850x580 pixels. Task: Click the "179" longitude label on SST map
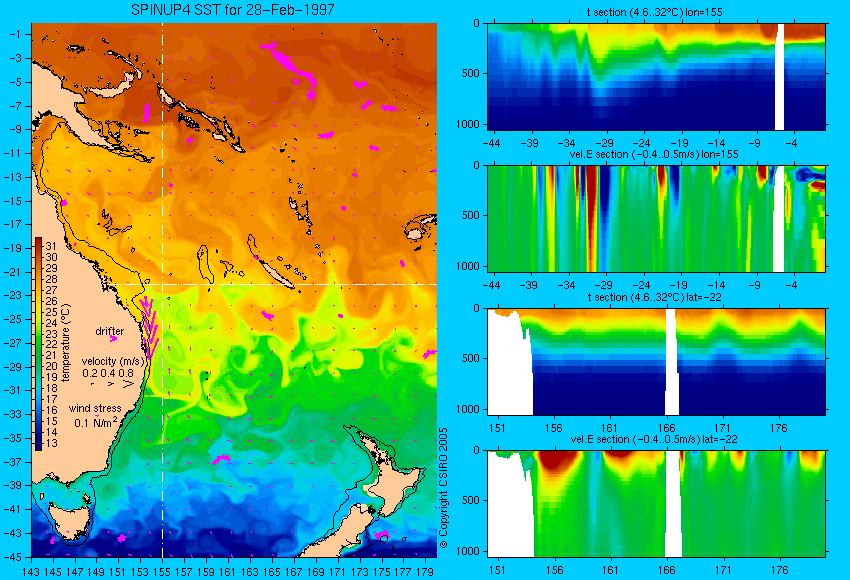click(425, 571)
